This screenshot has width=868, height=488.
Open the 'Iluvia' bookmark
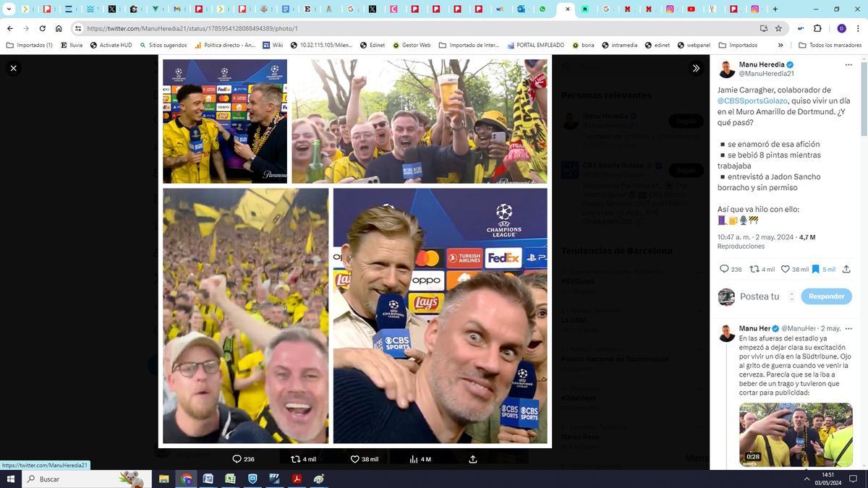coord(72,45)
